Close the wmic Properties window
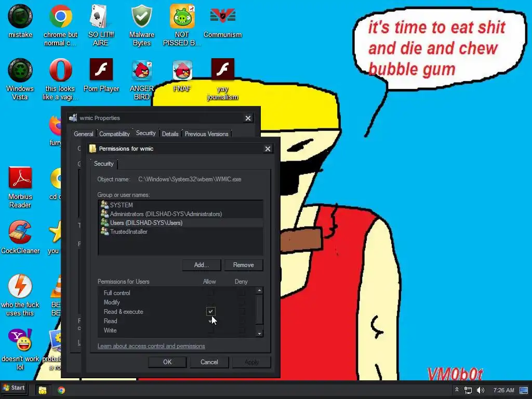The height and width of the screenshot is (399, 532). click(248, 118)
